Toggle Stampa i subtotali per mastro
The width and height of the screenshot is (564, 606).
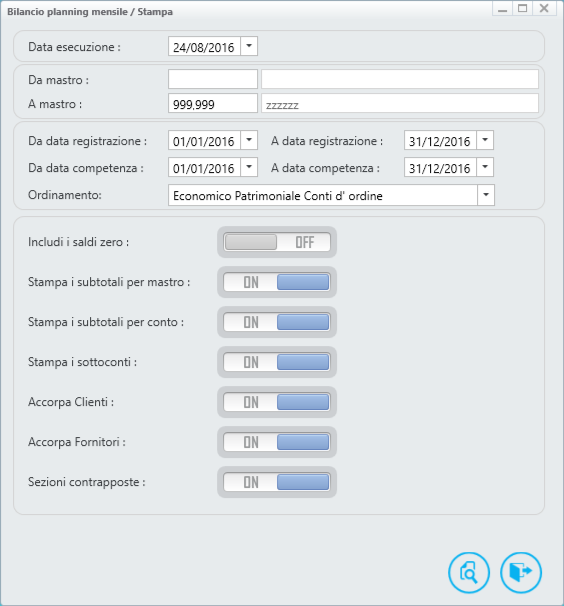(x=277, y=282)
